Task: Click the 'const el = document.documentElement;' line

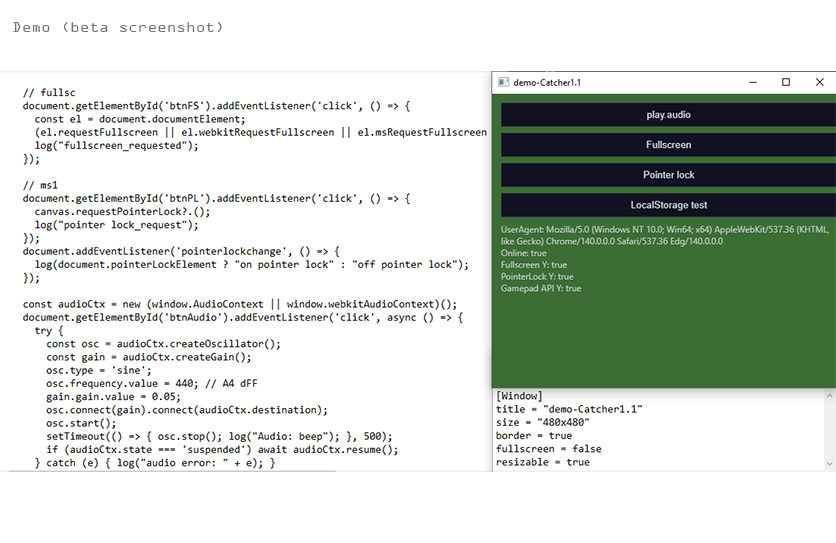Action: click(x=140, y=119)
